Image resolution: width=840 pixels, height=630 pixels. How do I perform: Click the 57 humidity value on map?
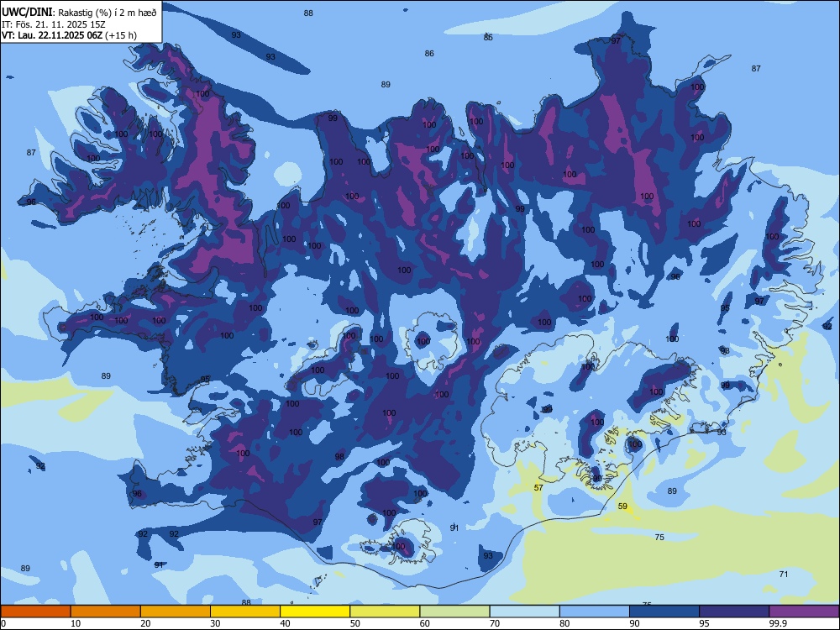click(x=538, y=487)
